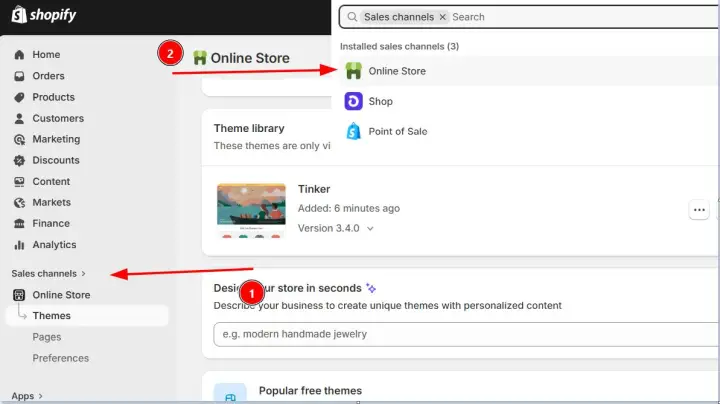
Task: Expand the Apps section
Action: 26,396
